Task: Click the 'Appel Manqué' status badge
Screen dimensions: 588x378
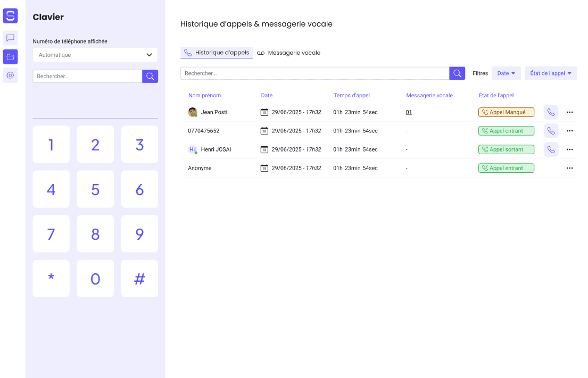Action: point(506,112)
